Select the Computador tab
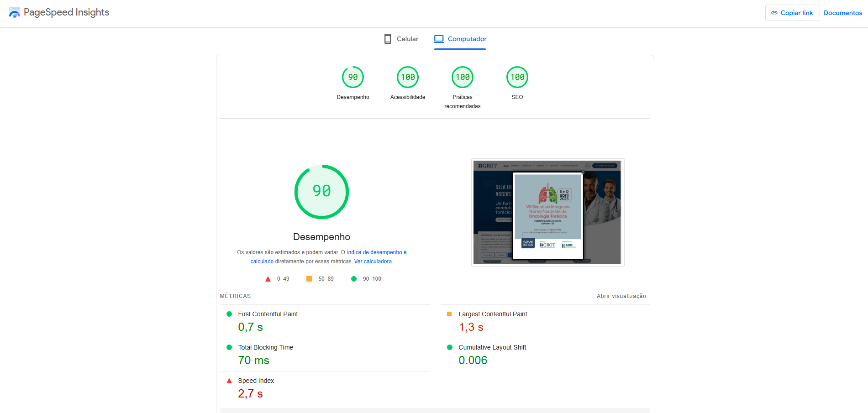868x413 pixels. pyautogui.click(x=460, y=39)
